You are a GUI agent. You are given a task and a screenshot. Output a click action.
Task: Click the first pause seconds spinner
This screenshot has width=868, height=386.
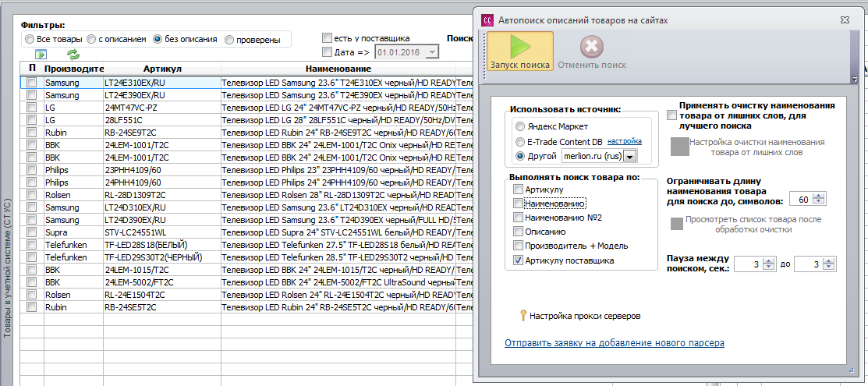tap(756, 264)
